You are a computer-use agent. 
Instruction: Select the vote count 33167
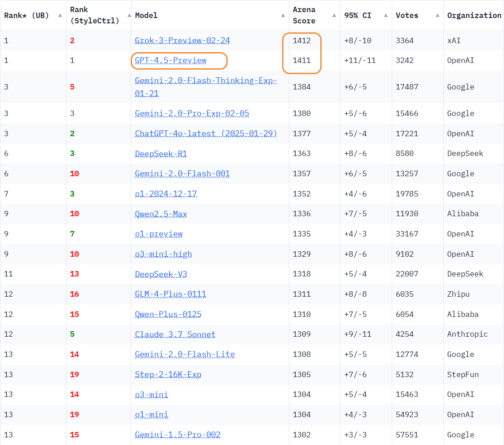point(407,234)
